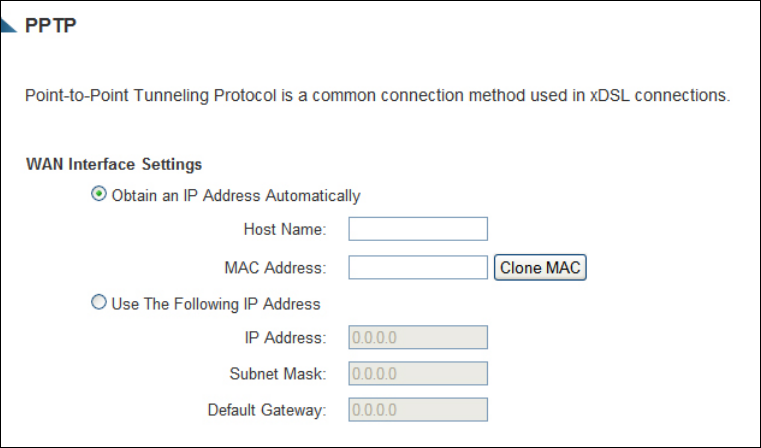The width and height of the screenshot is (761, 448).
Task: Click the 'Default Gateway:' label
Action: [267, 410]
